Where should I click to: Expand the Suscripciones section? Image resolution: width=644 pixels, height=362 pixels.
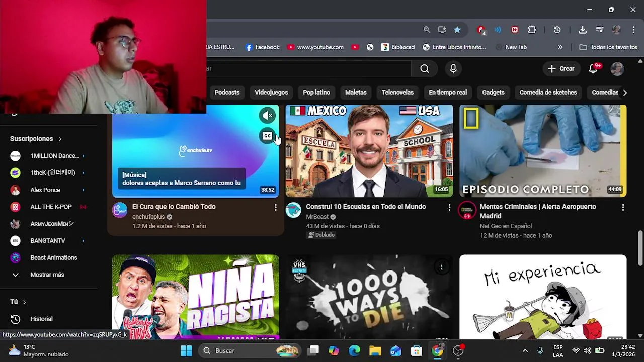[x=36, y=139]
